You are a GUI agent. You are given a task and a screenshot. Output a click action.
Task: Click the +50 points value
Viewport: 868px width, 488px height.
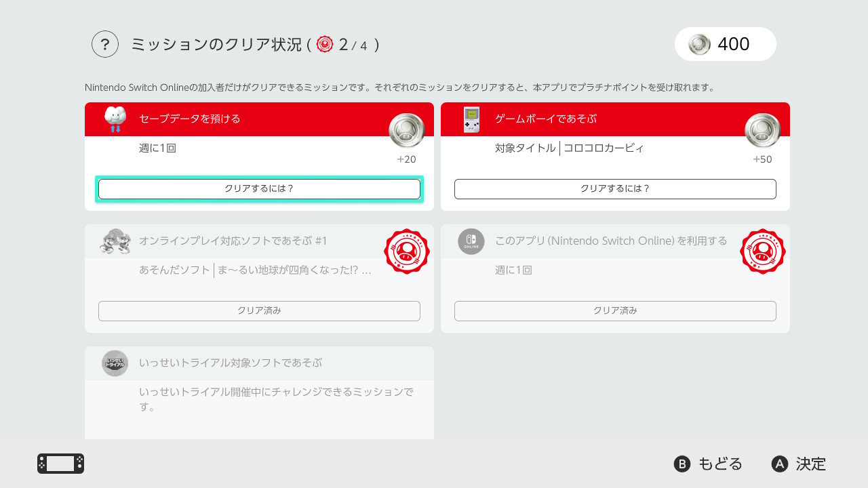click(763, 159)
